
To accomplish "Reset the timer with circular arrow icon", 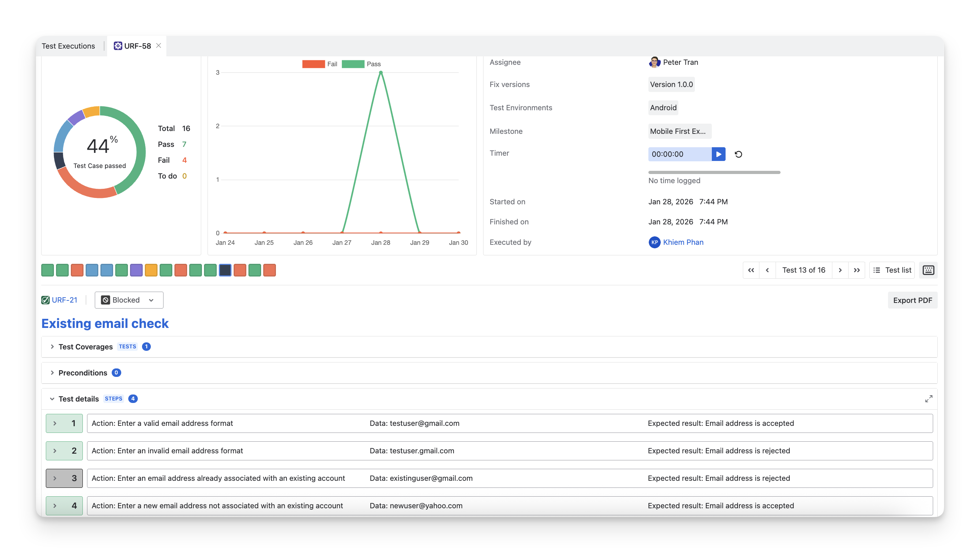I will pos(738,154).
